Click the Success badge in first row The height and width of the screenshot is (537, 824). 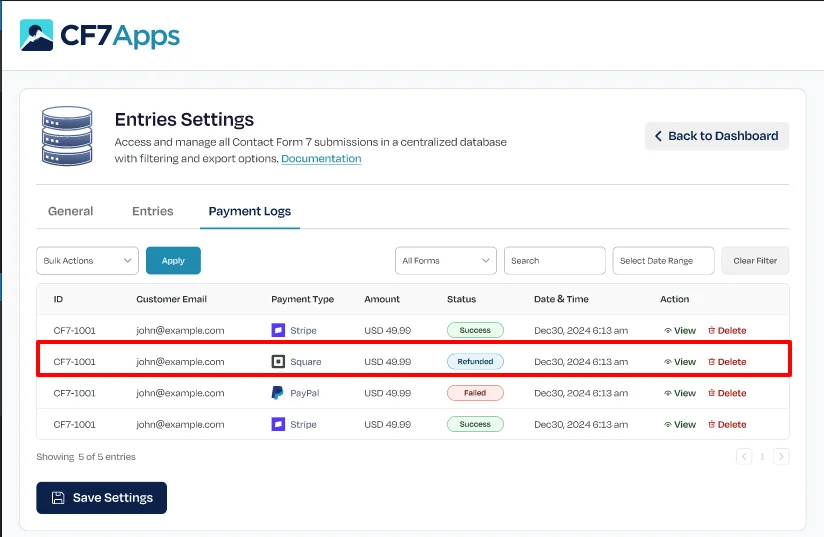click(475, 330)
